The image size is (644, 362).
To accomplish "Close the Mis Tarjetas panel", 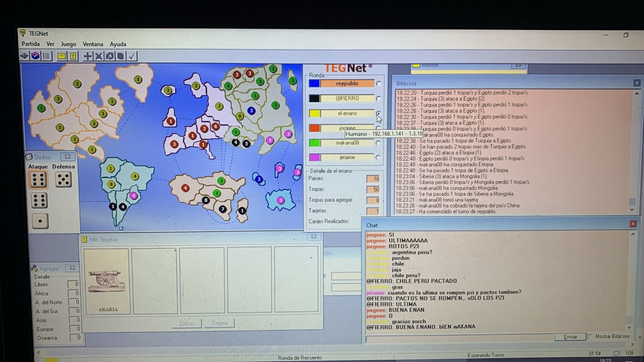I will tap(314, 237).
